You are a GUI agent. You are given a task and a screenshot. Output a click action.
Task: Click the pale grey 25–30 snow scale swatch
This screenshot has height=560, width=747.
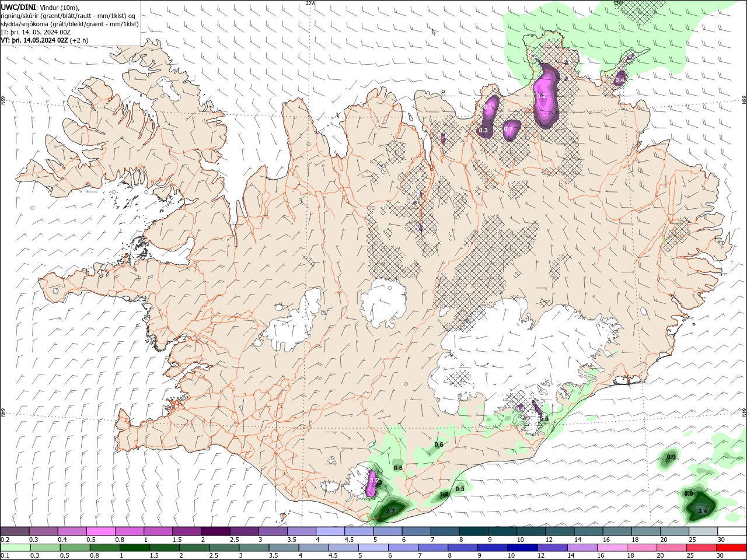[703, 531]
